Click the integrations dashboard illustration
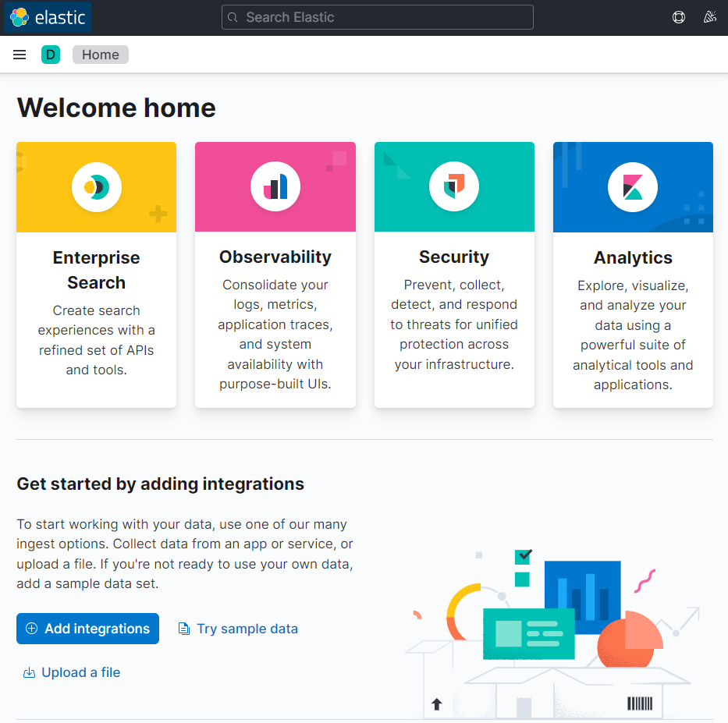This screenshot has width=728, height=723. click(x=552, y=633)
